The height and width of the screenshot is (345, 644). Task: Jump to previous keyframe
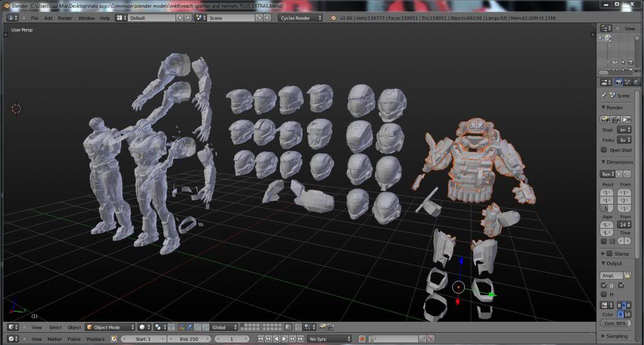(268, 339)
